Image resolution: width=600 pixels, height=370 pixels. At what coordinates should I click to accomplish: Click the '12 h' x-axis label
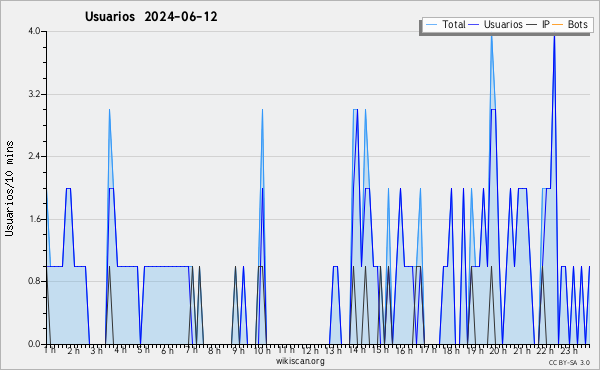pos(310,350)
